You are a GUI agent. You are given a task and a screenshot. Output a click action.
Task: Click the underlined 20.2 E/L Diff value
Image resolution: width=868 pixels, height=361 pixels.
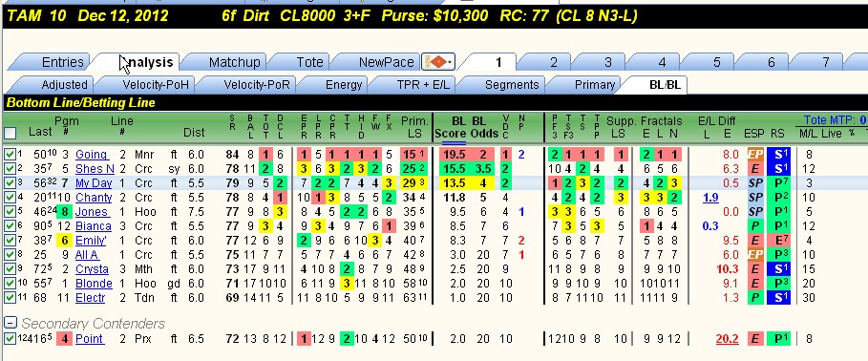(727, 339)
